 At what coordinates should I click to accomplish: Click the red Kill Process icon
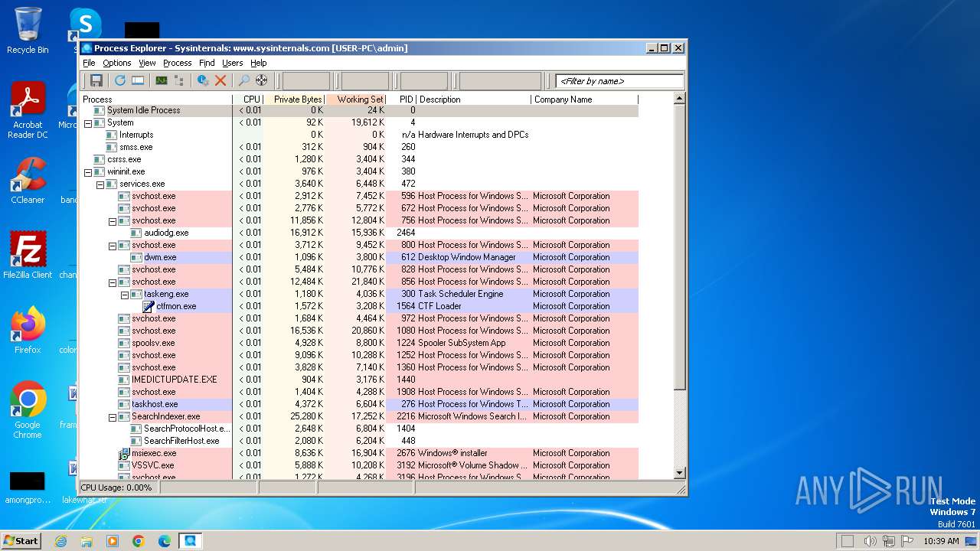pos(220,80)
